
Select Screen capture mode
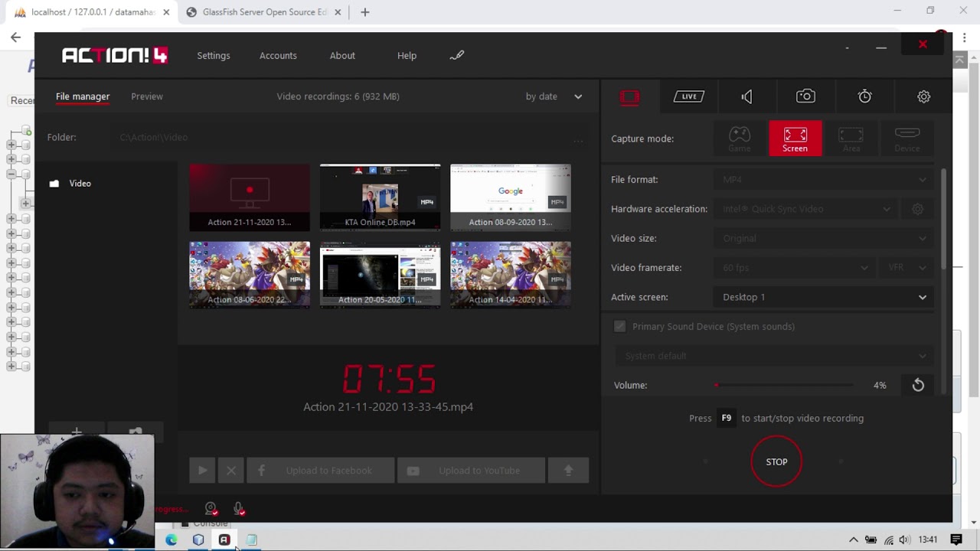795,139
